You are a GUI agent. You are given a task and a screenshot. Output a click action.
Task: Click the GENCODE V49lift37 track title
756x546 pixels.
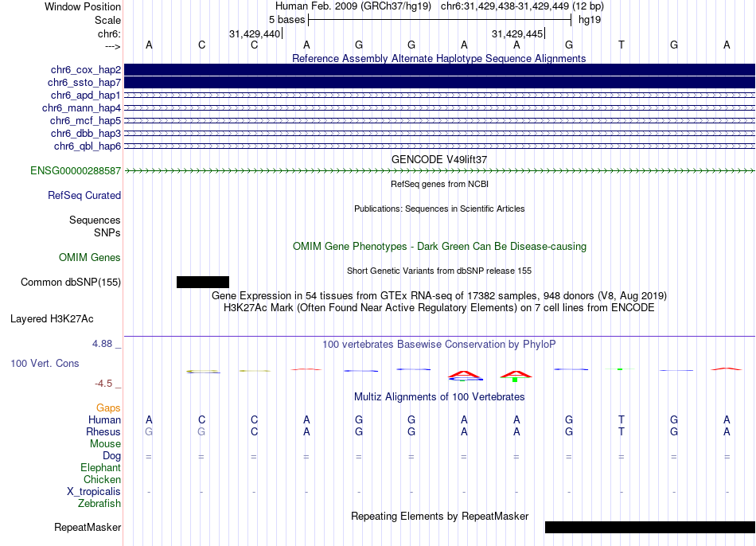[439, 159]
